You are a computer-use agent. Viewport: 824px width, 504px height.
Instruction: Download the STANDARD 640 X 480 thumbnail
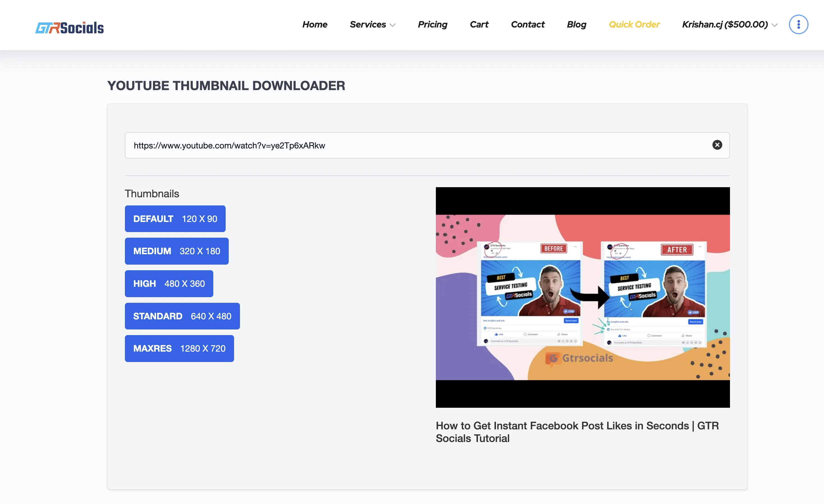182,316
